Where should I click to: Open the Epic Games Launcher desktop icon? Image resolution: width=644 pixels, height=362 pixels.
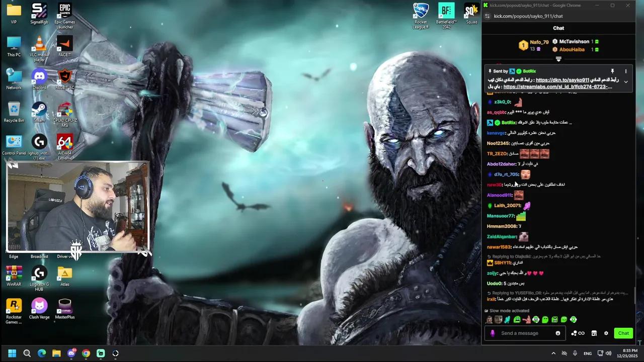(x=64, y=11)
